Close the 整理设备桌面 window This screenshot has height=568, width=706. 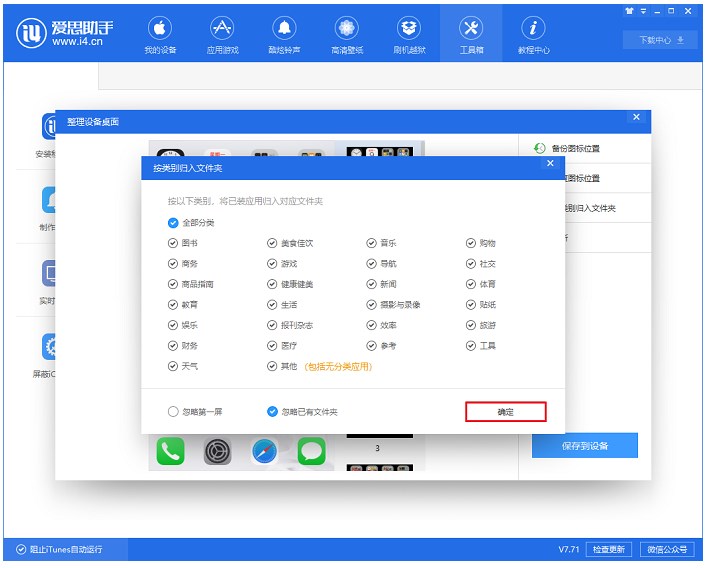point(636,117)
